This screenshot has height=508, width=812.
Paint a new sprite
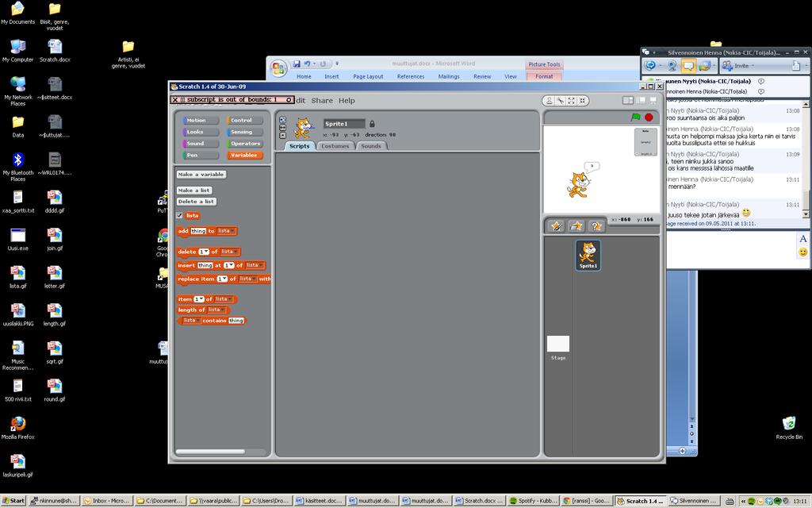click(x=557, y=226)
